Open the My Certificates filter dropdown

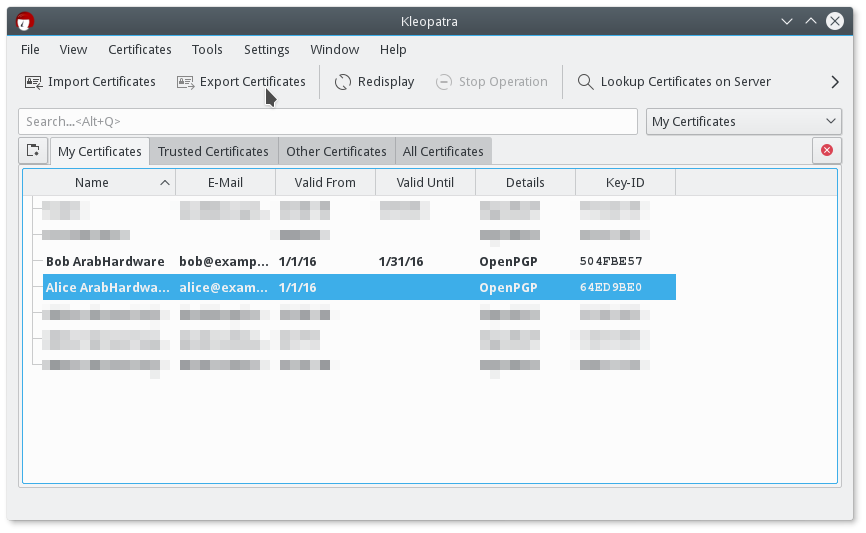coord(743,122)
